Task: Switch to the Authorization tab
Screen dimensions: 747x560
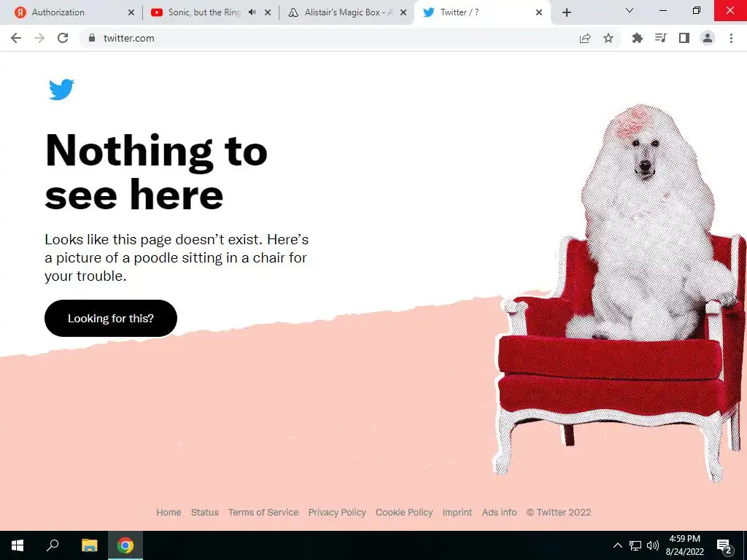Action: (x=71, y=12)
